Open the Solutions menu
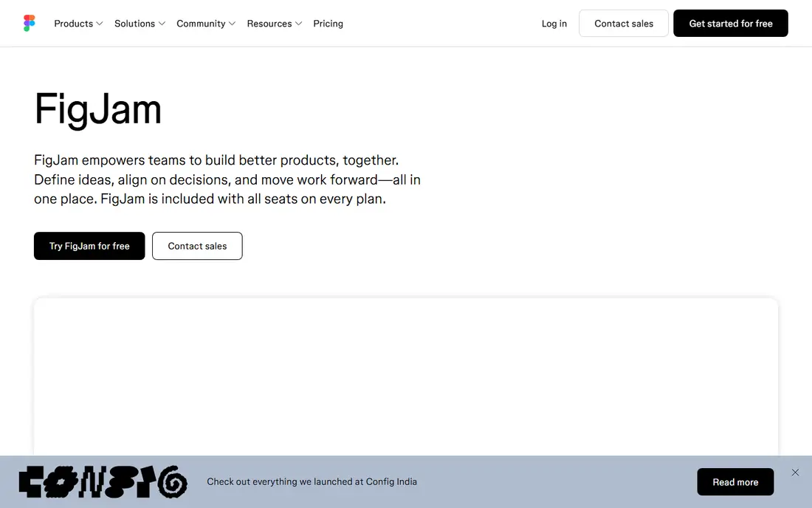 click(140, 24)
